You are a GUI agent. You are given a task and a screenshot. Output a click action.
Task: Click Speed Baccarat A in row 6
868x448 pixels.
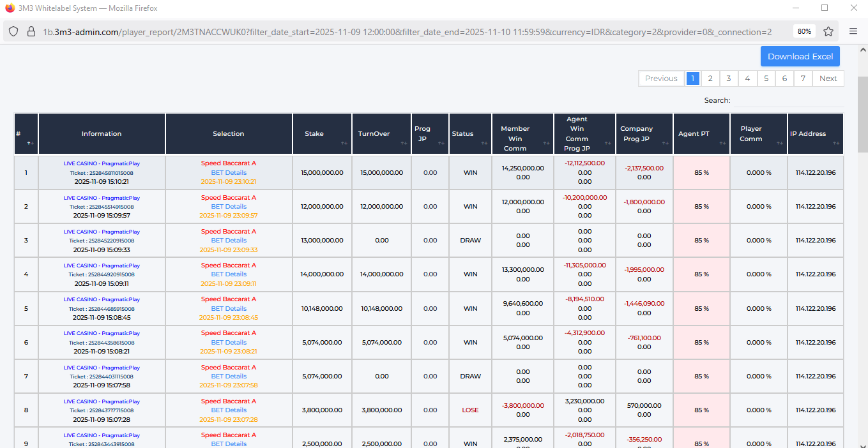229,333
